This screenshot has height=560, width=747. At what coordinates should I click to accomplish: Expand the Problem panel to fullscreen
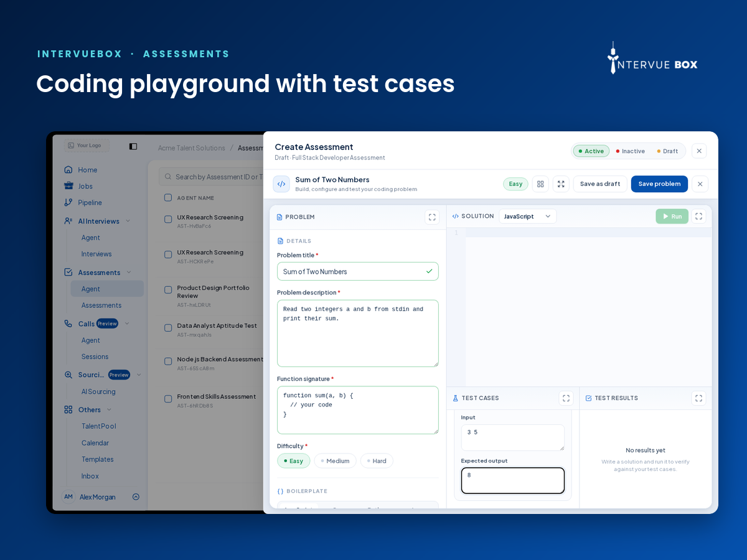point(432,217)
